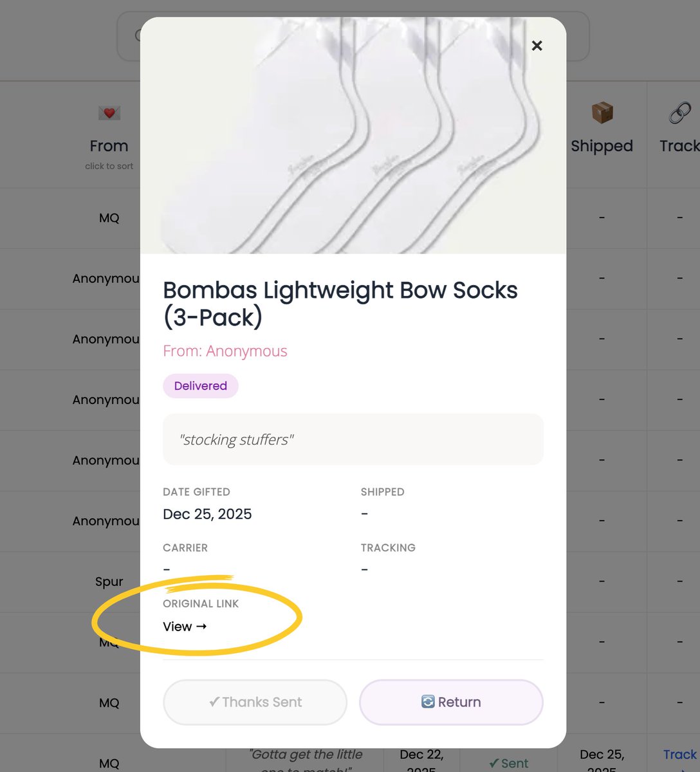This screenshot has height=772, width=700.
Task: Close the gift details modal
Action: tap(537, 46)
